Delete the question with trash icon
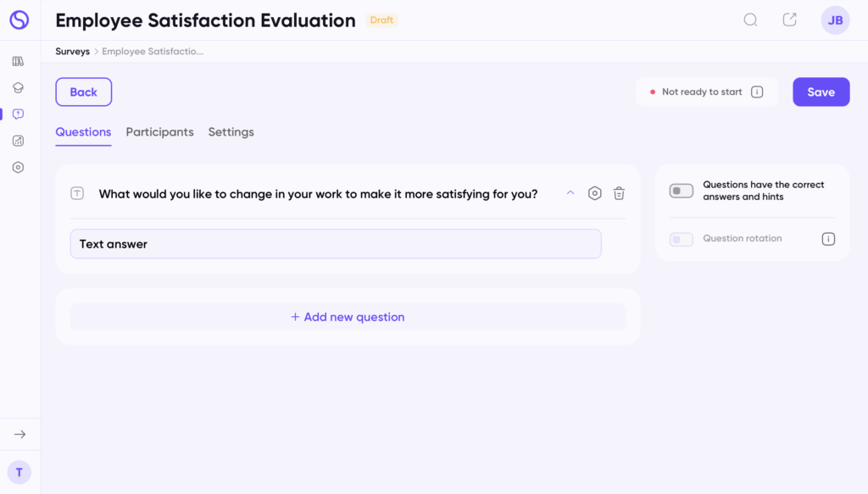 click(x=619, y=193)
